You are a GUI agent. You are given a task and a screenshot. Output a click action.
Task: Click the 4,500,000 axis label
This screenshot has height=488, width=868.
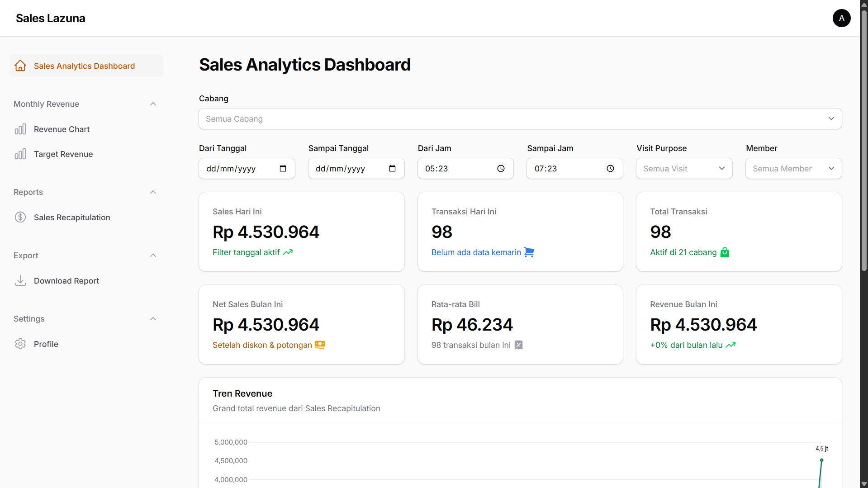231,461
